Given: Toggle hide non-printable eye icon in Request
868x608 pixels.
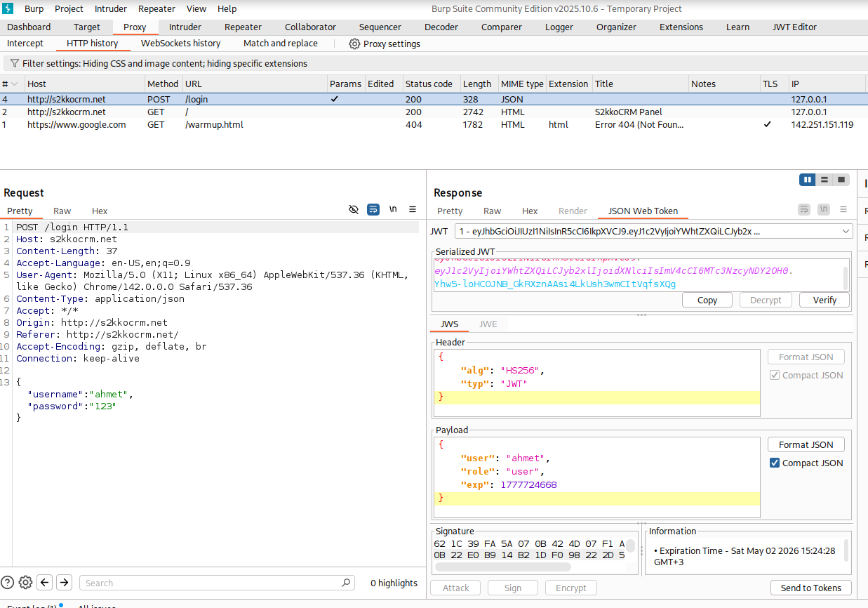Looking at the screenshot, I should point(354,209).
